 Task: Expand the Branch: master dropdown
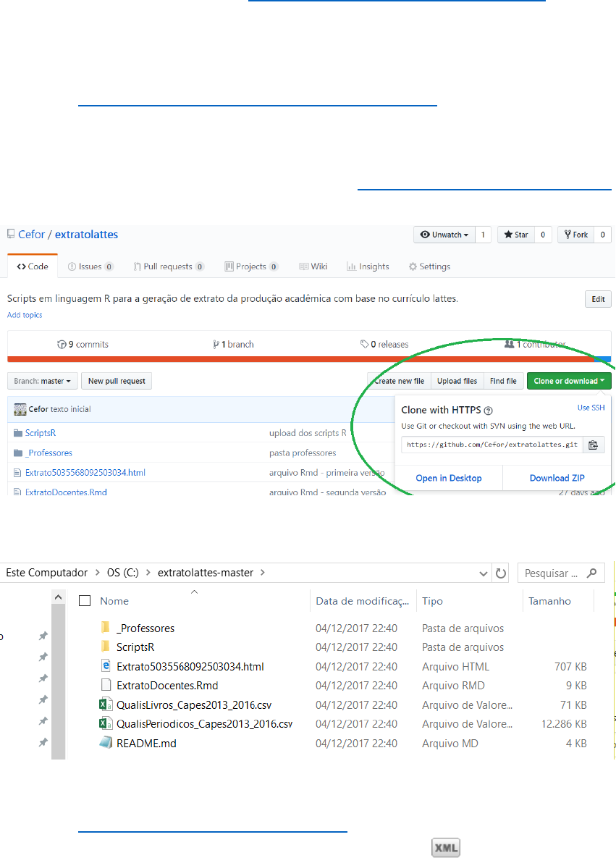click(42, 381)
